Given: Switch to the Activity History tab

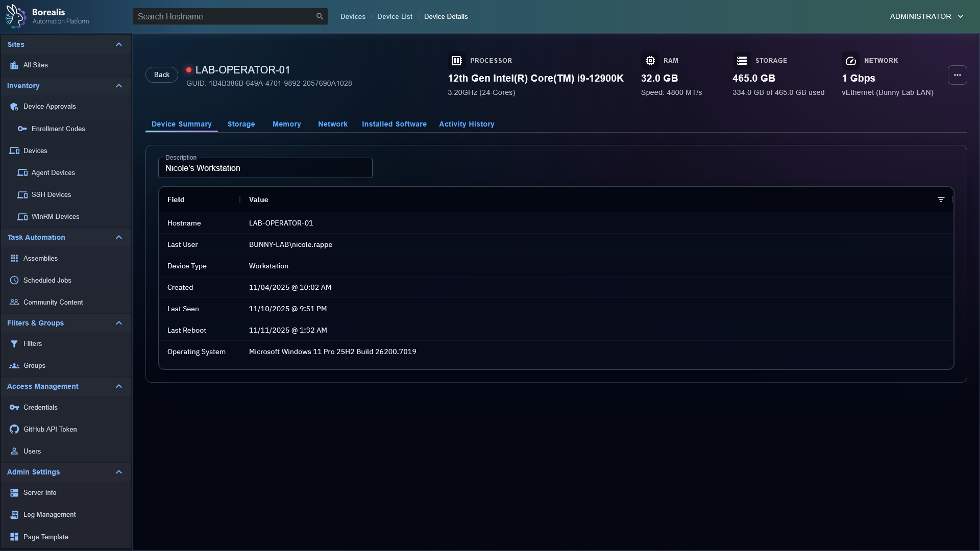Looking at the screenshot, I should point(467,124).
